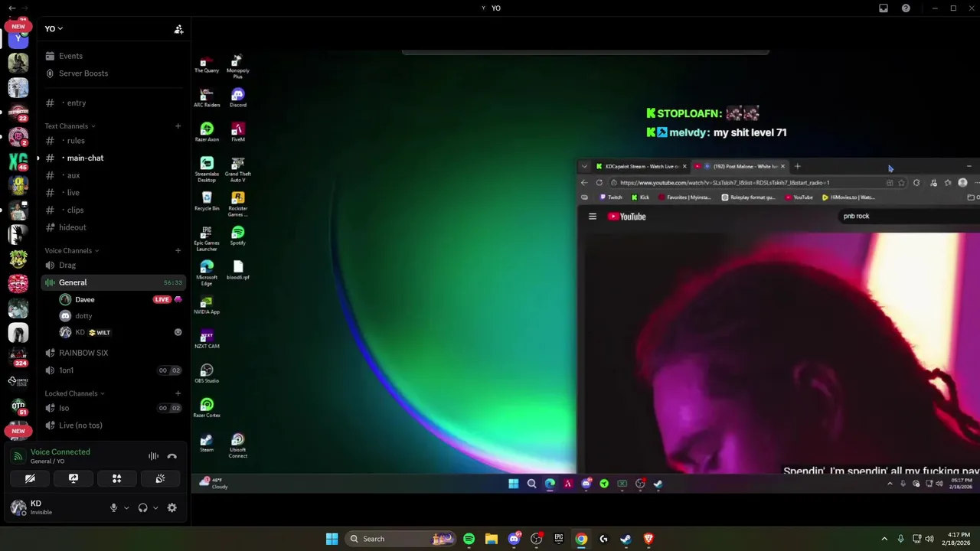The height and width of the screenshot is (551, 980).
Task: Select the General voice channel
Action: click(x=113, y=282)
